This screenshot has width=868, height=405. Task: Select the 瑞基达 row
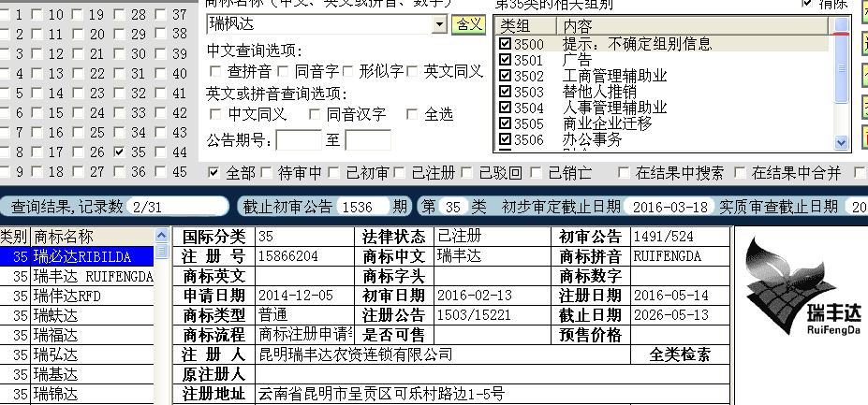[x=77, y=374]
